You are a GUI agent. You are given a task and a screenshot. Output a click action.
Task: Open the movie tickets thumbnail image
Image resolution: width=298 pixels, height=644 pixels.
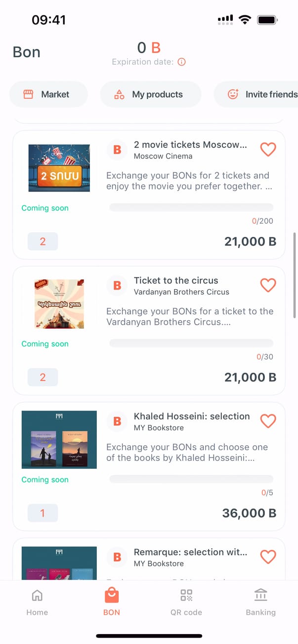tap(59, 168)
